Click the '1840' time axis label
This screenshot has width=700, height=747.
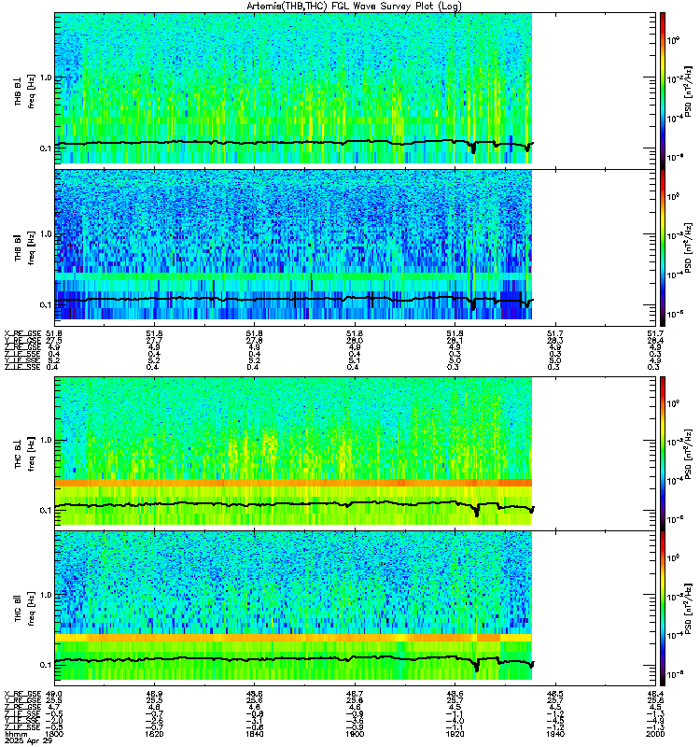pyautogui.click(x=254, y=734)
